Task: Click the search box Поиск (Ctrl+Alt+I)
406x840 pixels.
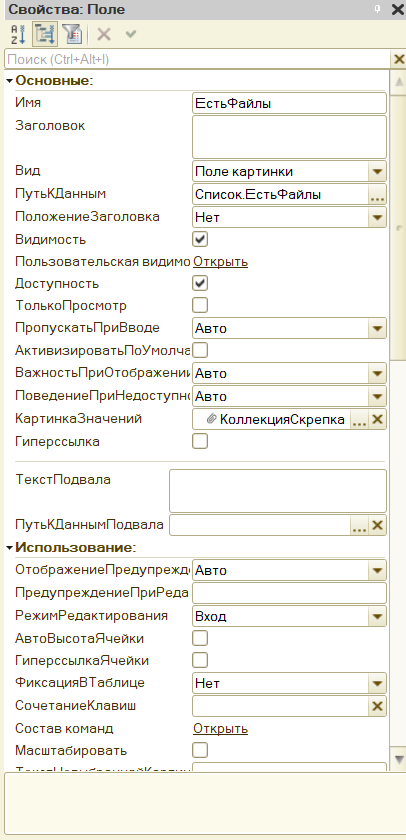Action: [x=198, y=59]
